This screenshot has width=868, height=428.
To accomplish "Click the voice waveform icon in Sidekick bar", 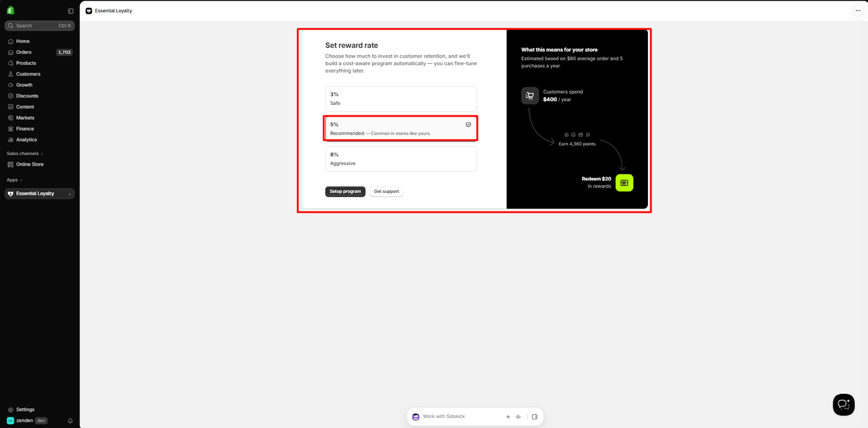I will [x=518, y=417].
